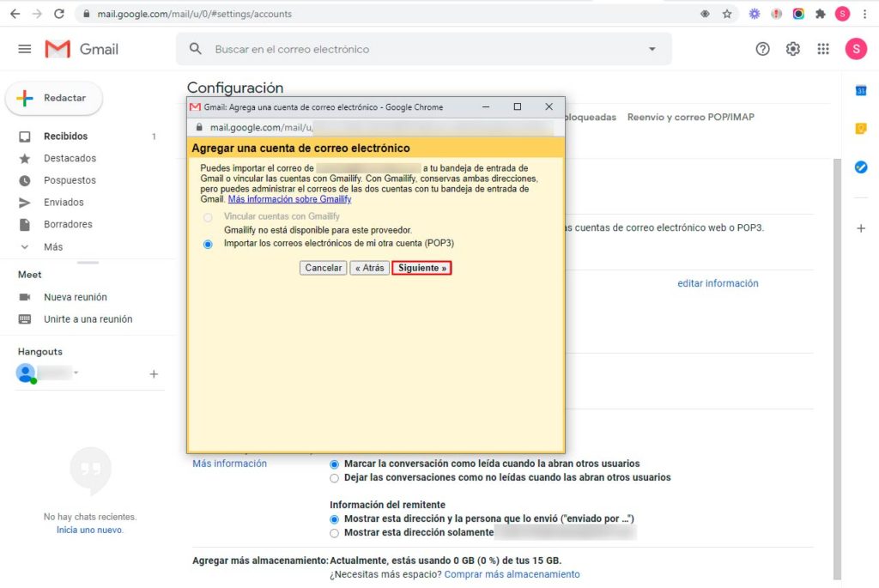Close the Agrega una cuenta popup window
This screenshot has height=588, width=879.
pos(549,106)
